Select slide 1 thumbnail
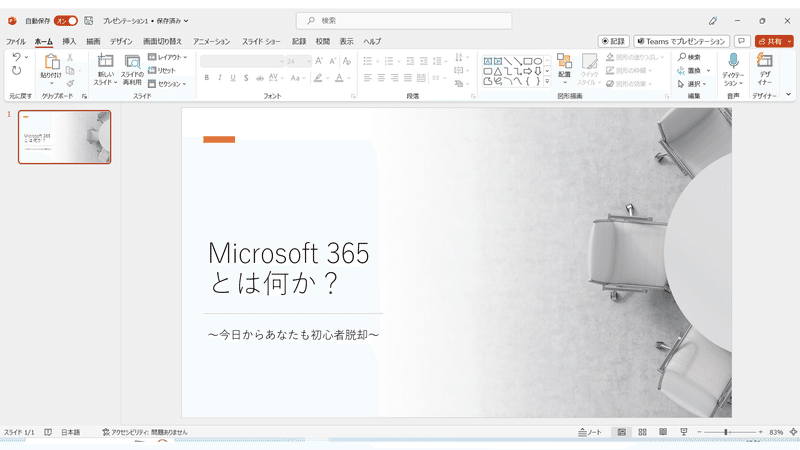Screen dimensions: 800x450 point(64,137)
